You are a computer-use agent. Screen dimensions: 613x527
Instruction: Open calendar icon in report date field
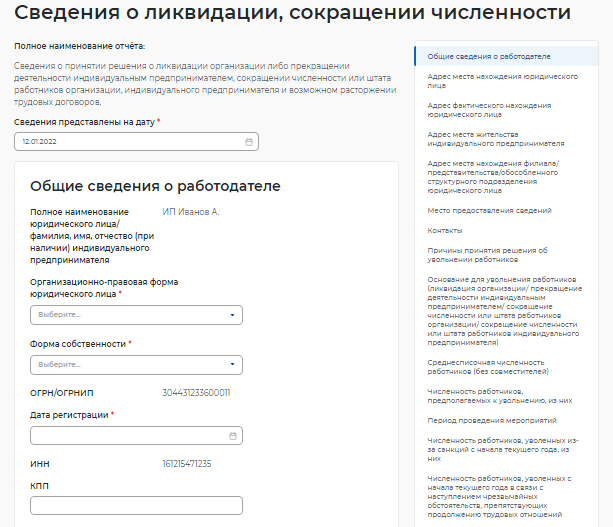[249, 142]
